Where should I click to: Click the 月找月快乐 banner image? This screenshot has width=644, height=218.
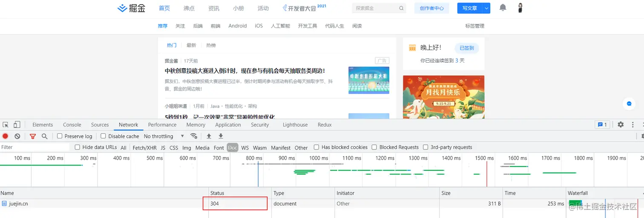(x=443, y=97)
